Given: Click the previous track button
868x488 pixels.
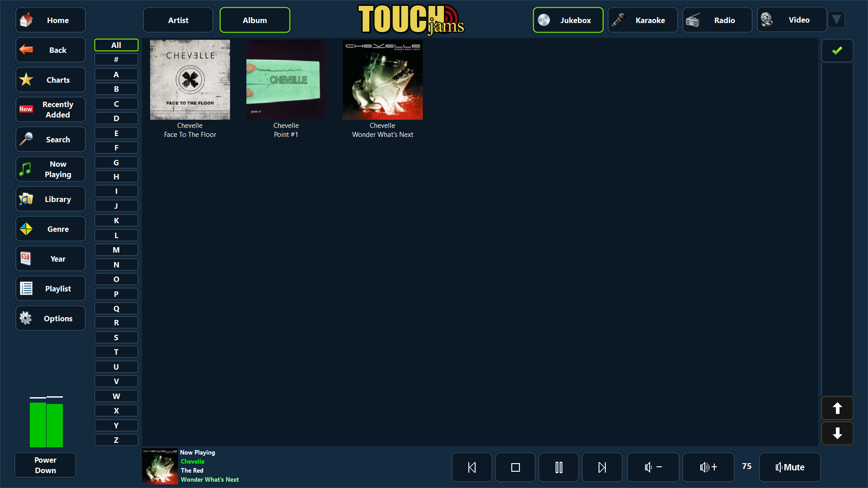Looking at the screenshot, I should click(x=472, y=467).
